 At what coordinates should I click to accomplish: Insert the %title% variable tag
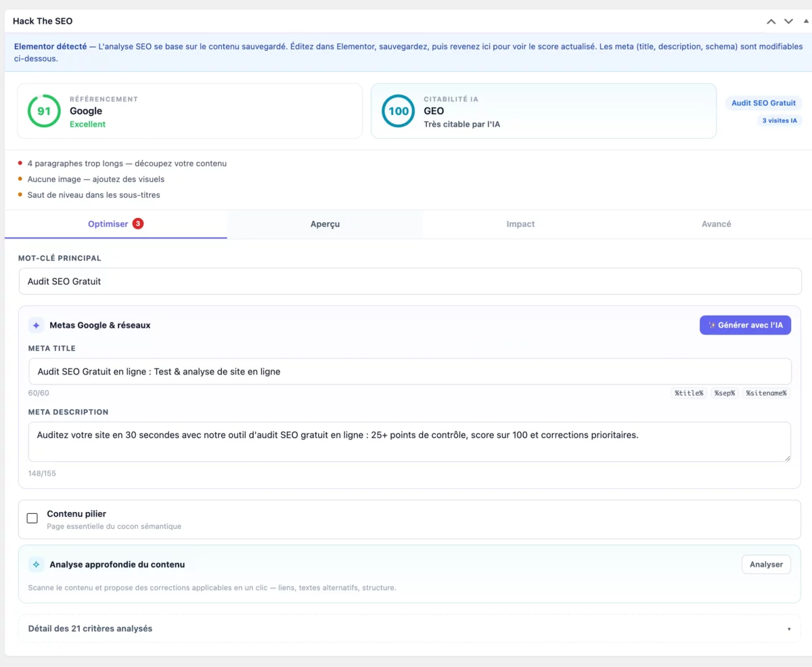[x=689, y=393]
